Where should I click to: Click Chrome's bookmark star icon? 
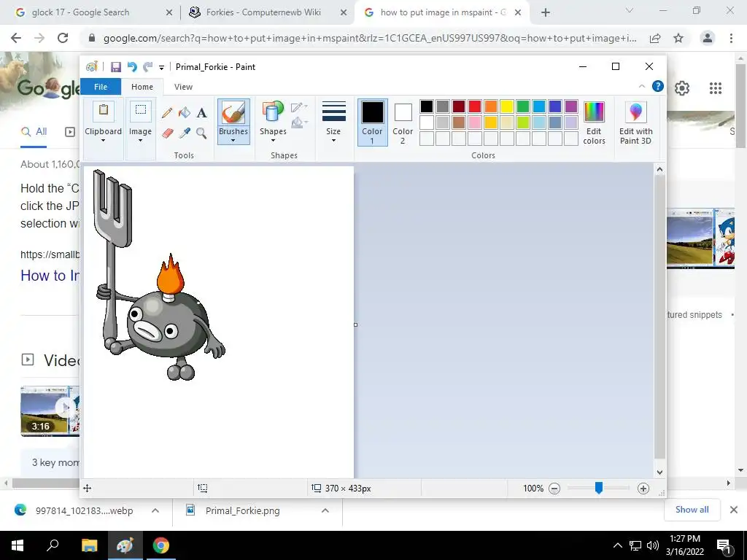pos(678,38)
